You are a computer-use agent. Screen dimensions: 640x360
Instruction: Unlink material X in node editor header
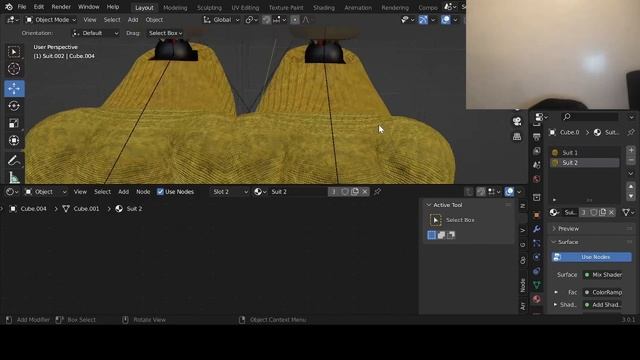(365, 191)
